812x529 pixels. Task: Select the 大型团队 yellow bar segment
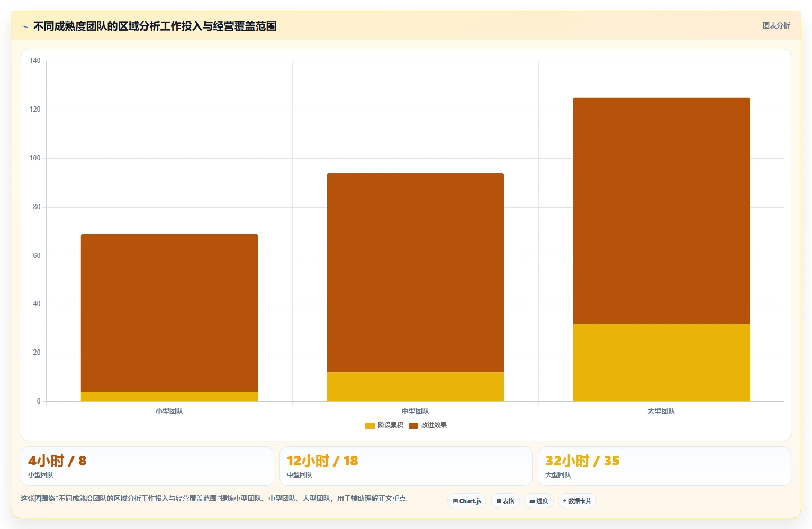click(x=661, y=363)
